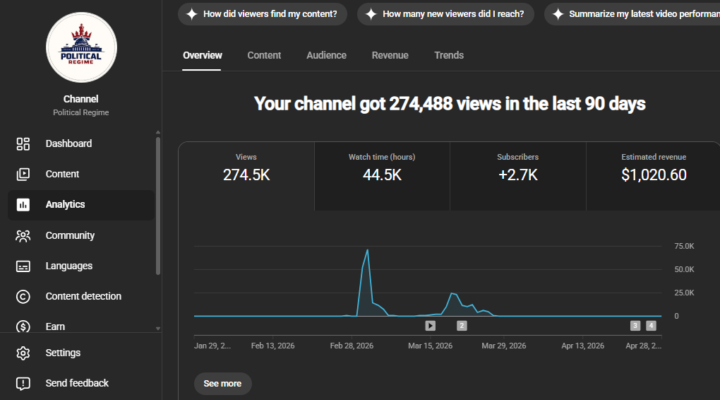Click the Languages subtitles icon
720x400 pixels.
23,266
